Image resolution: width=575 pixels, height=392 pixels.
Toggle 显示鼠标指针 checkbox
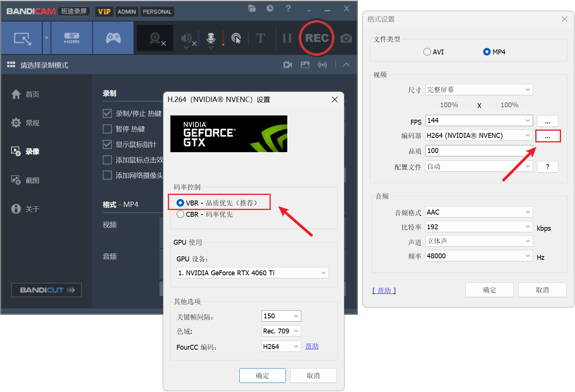(107, 145)
